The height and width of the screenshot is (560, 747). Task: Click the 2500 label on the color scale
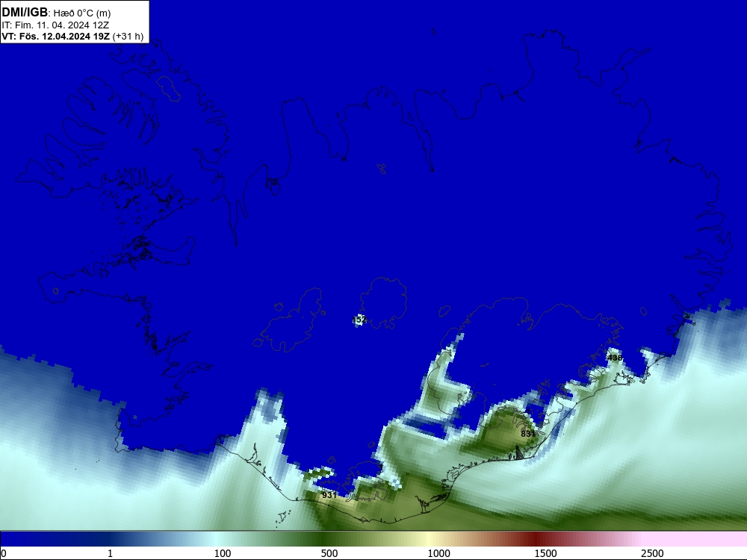(x=652, y=553)
